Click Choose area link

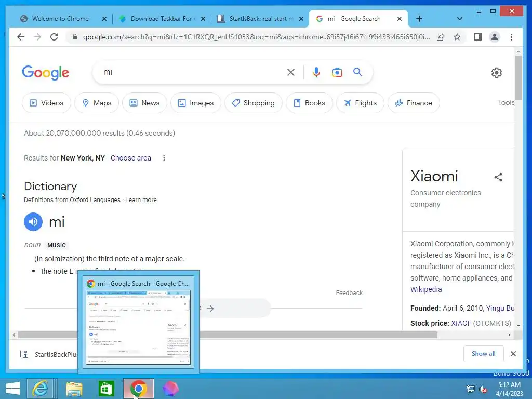[x=130, y=158]
